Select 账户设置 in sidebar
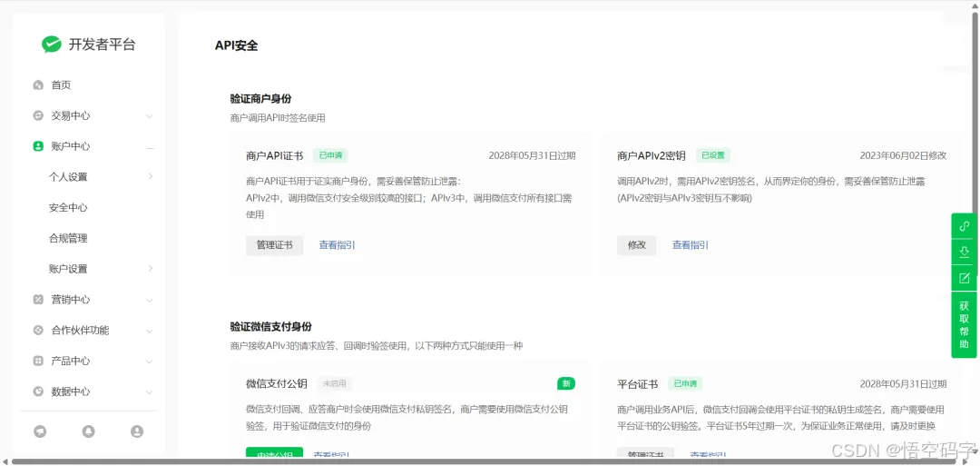The width and height of the screenshot is (980, 466). tap(68, 269)
